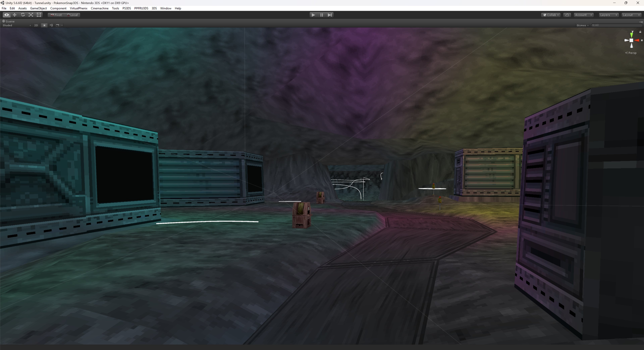Open the Edit menu

tap(12, 8)
